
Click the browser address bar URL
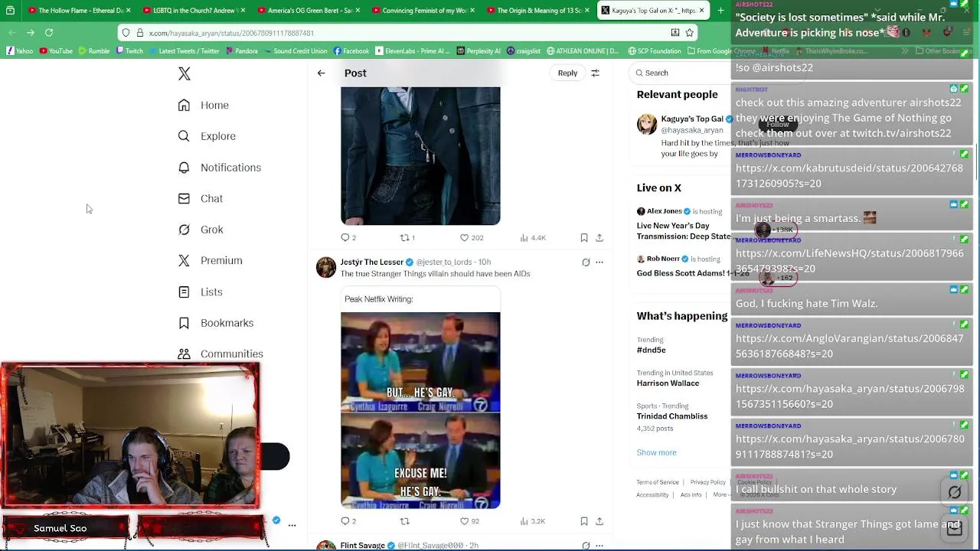[231, 33]
